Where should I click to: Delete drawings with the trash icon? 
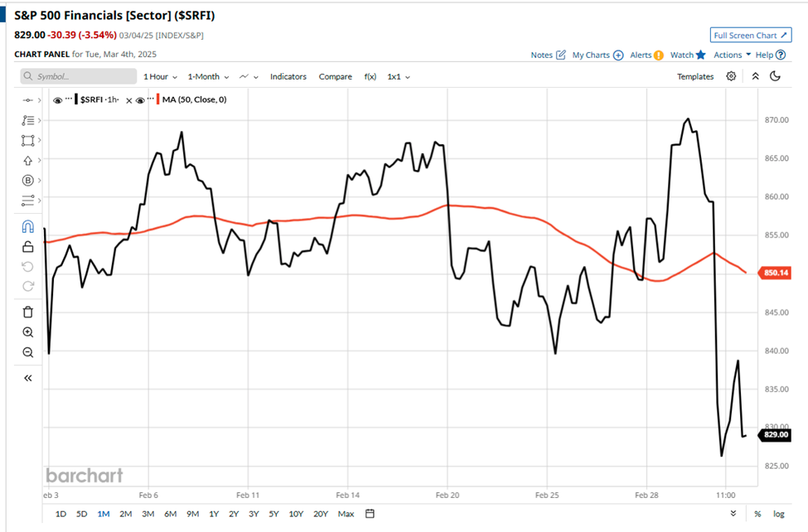[27, 312]
